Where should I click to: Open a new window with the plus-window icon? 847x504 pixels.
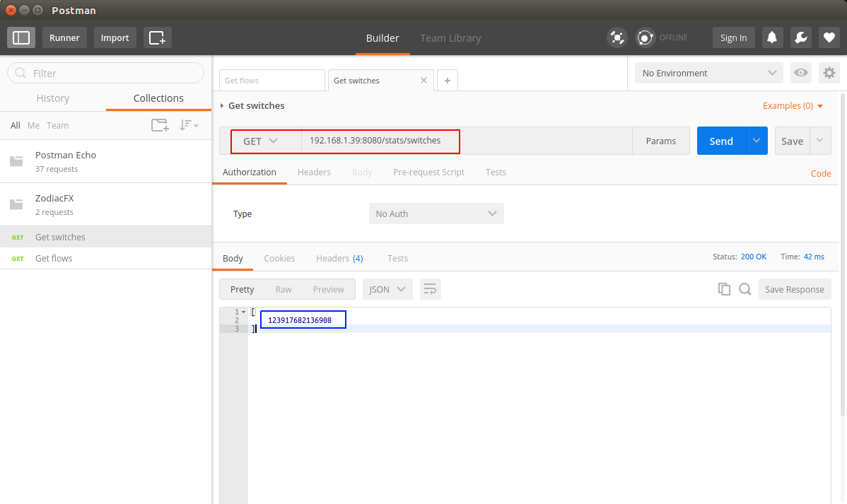click(x=157, y=37)
